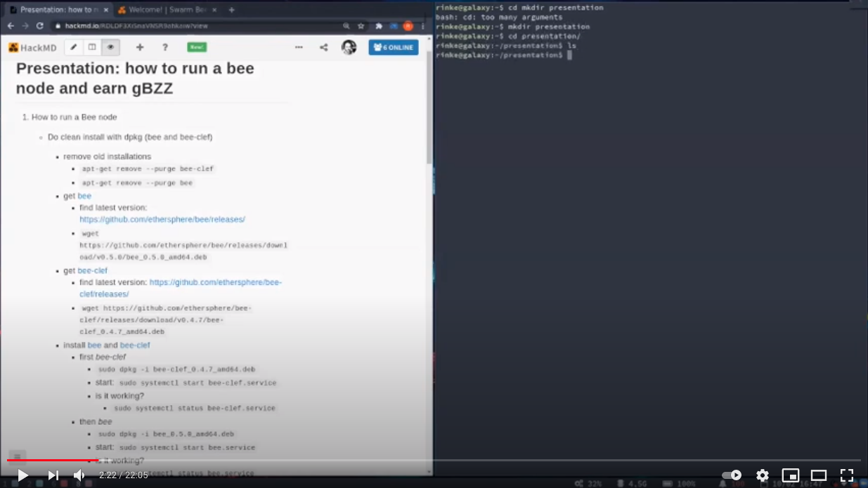Screen dimensions: 868x488
Task: Click 'sudo systemctl status bee-clef.service' code
Action: 195,408
